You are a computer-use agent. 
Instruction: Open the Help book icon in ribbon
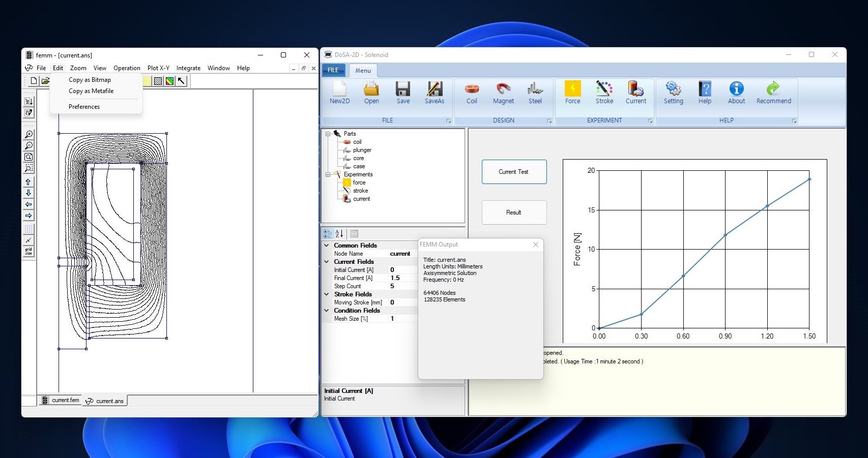pos(705,93)
